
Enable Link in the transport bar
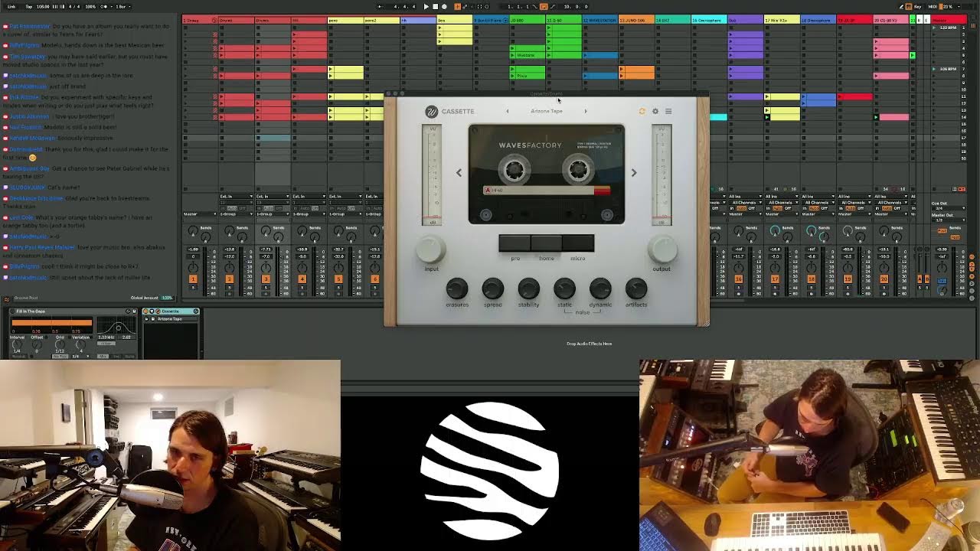coord(10,5)
